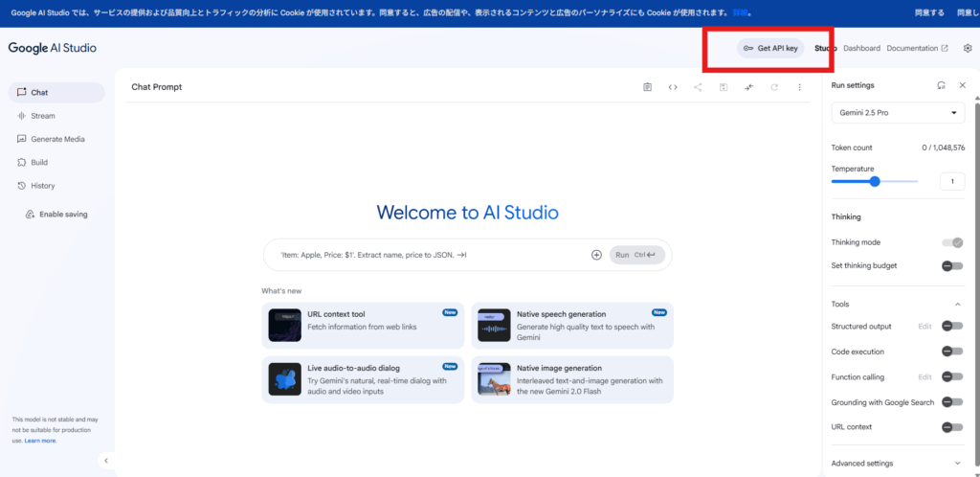Click the clear chat refresh icon
The image size is (980, 477).
pyautogui.click(x=774, y=87)
